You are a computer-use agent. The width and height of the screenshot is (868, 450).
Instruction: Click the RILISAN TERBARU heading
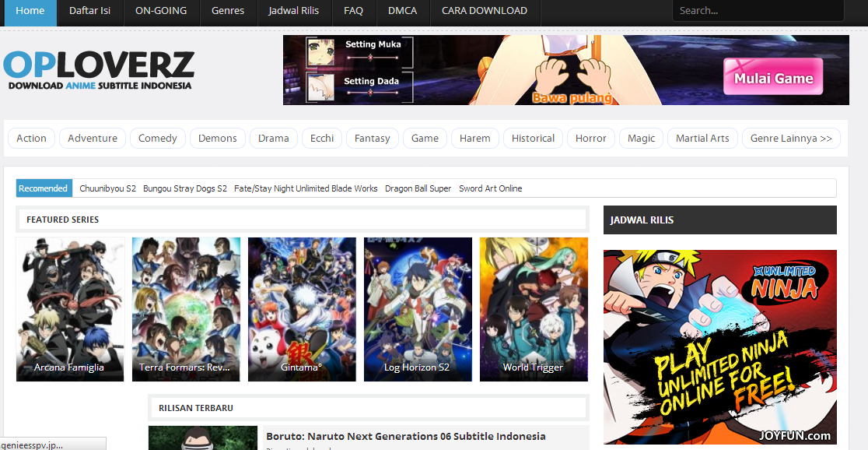(196, 409)
